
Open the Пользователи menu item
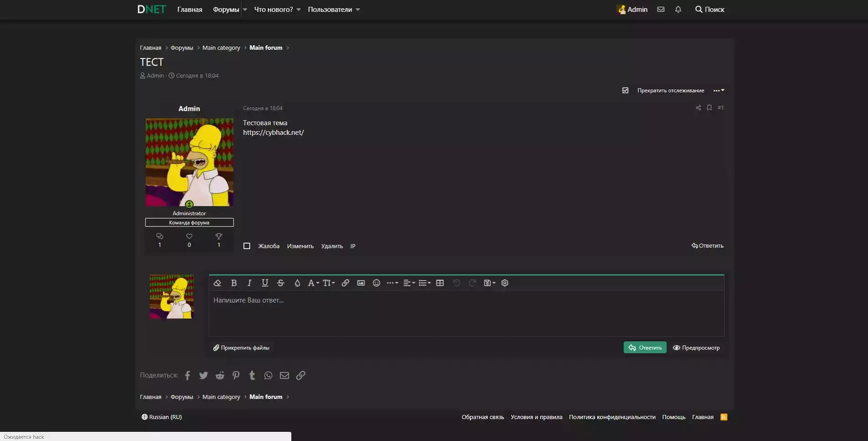tap(330, 10)
